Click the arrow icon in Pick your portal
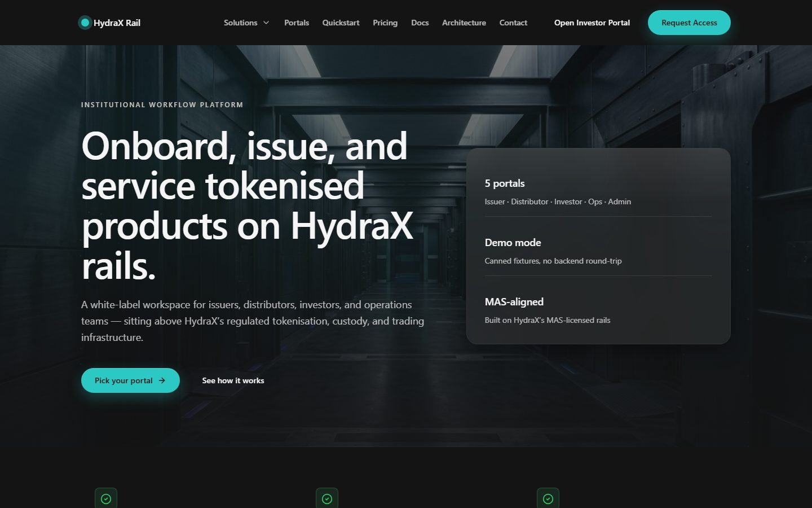812x508 pixels. tap(162, 380)
